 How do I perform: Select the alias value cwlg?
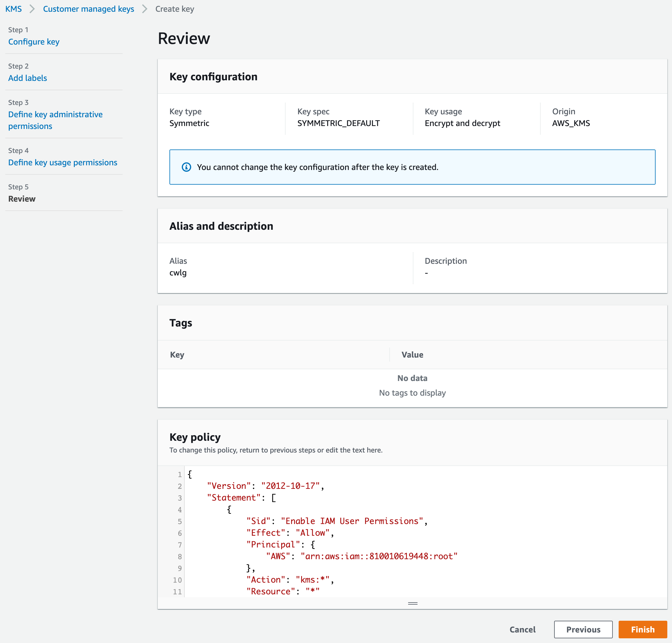click(178, 273)
